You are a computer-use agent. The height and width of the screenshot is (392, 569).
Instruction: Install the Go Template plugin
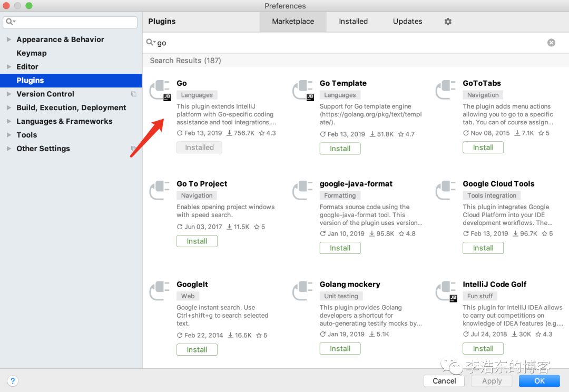tap(340, 149)
